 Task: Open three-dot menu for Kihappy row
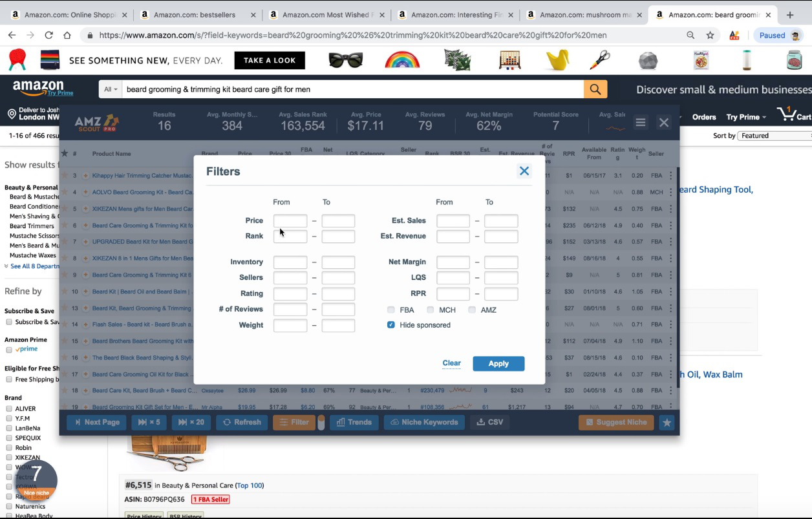pos(671,175)
